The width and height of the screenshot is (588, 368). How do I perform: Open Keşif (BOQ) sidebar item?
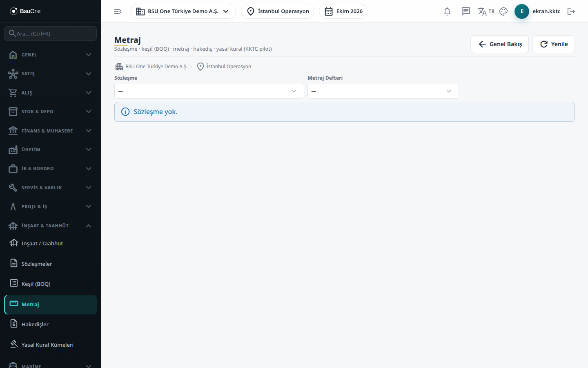[51, 284]
